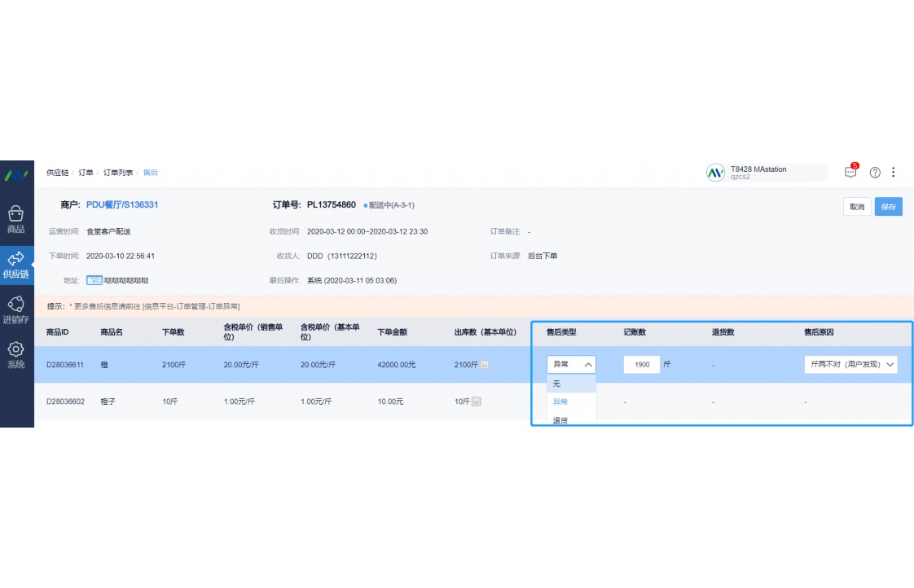
Task: Click product ID D28036611
Action: pyautogui.click(x=65, y=365)
